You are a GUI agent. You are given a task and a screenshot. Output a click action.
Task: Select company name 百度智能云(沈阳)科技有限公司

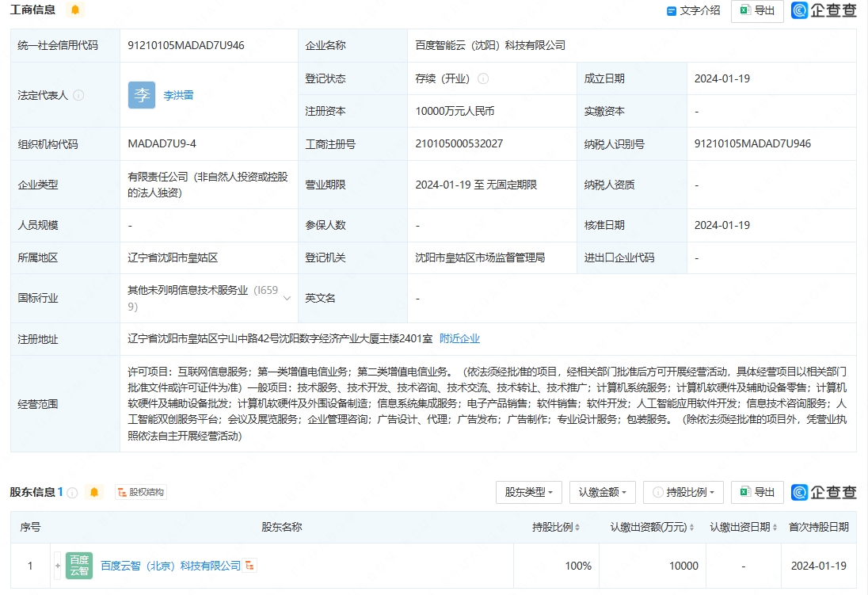point(490,45)
